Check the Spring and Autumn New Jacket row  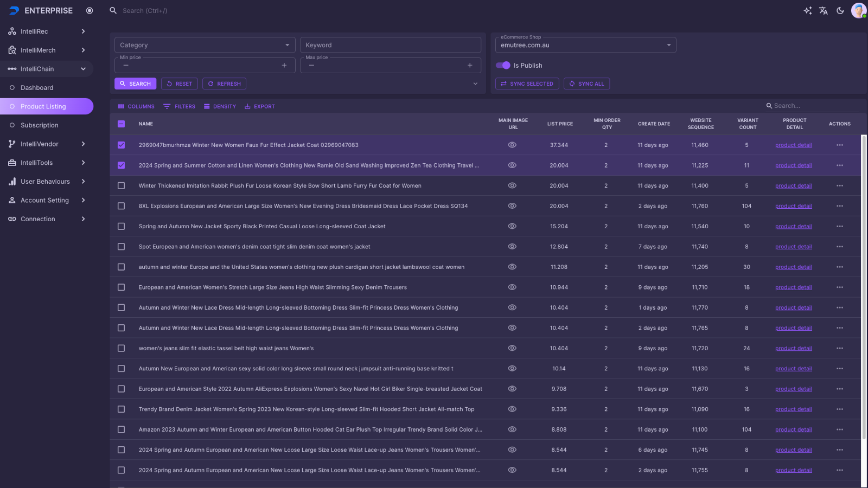121,227
